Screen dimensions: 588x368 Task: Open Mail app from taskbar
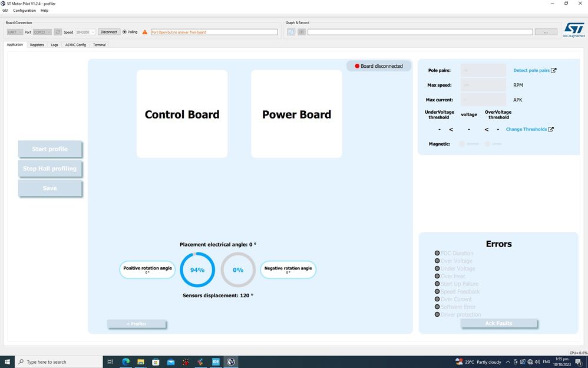coord(171,362)
